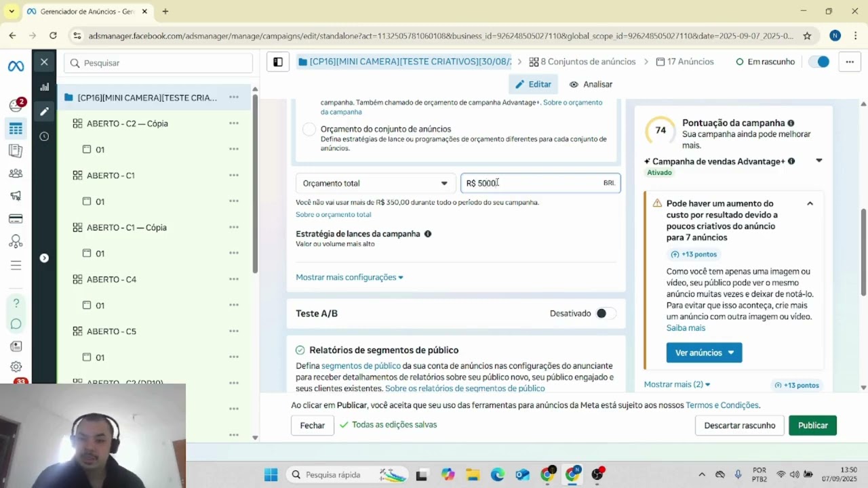Open Termos e Condições link
The image size is (868, 488).
pos(722,405)
